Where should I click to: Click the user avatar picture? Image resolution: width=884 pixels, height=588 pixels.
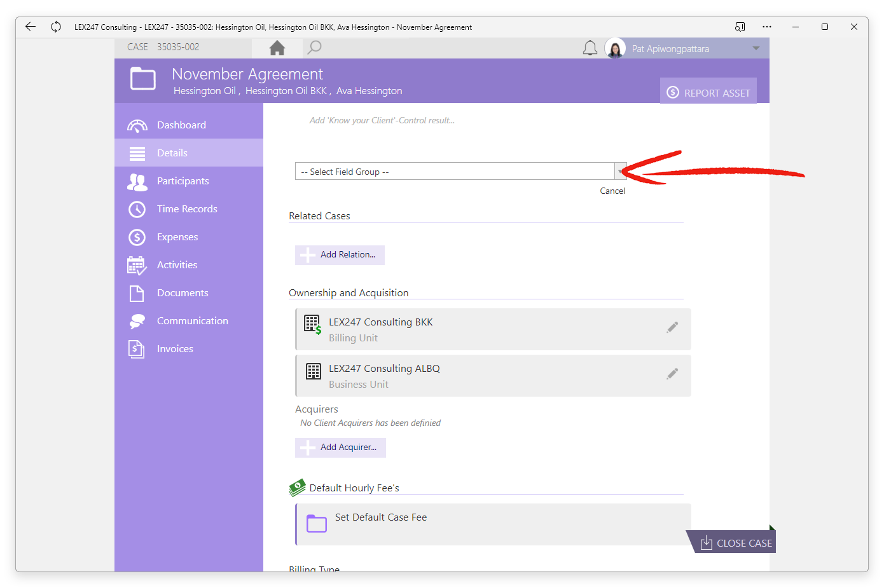(x=616, y=48)
